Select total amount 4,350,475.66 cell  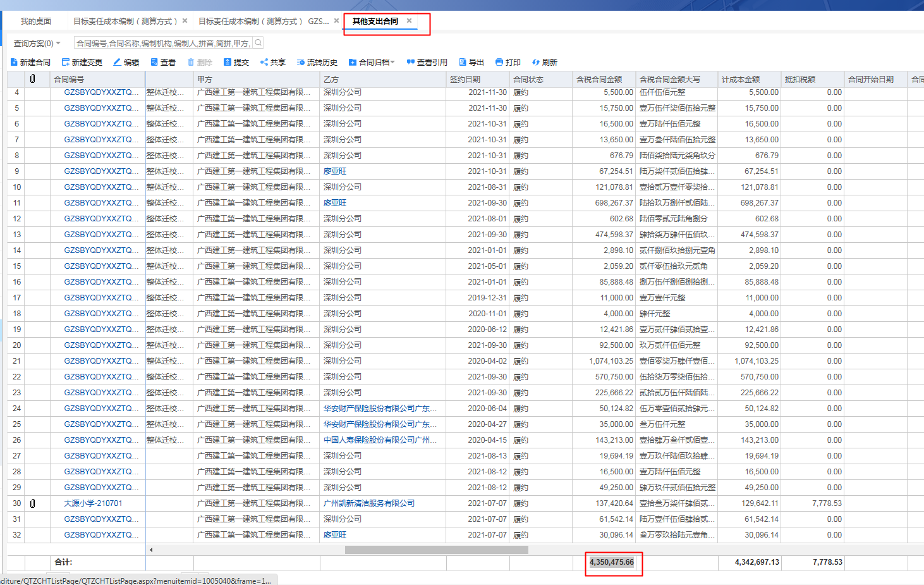(612, 562)
